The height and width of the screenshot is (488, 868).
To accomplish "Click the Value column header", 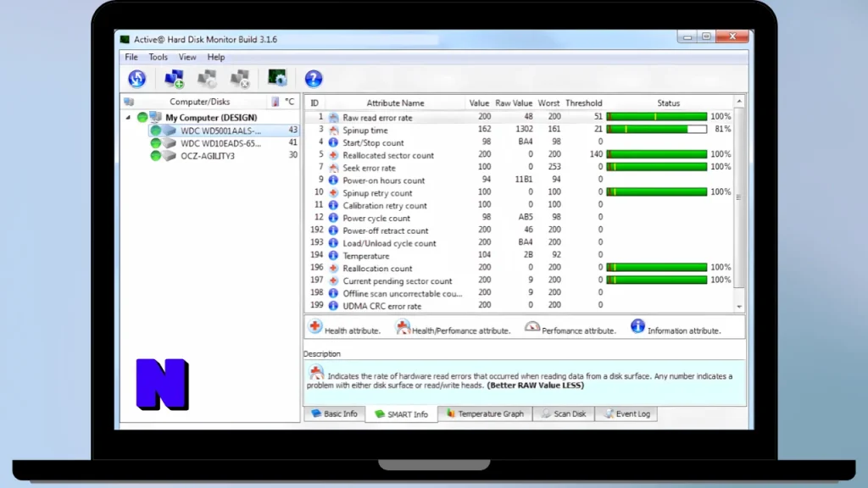I will pos(479,103).
